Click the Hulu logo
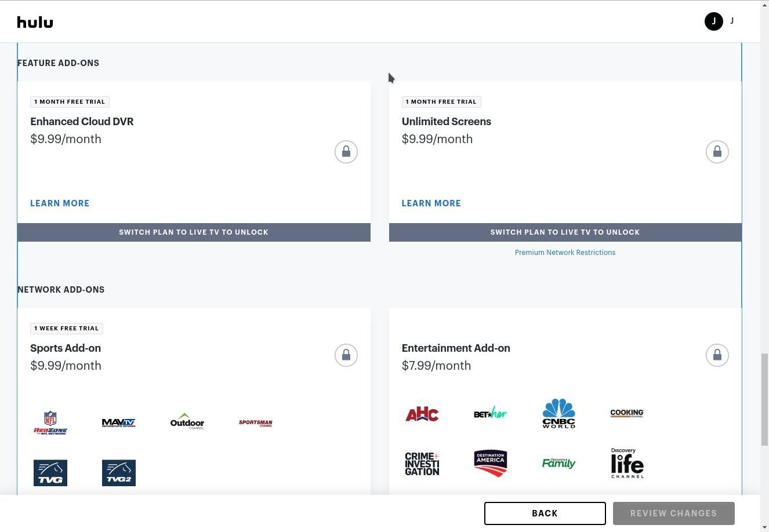The width and height of the screenshot is (769, 532). tap(35, 22)
